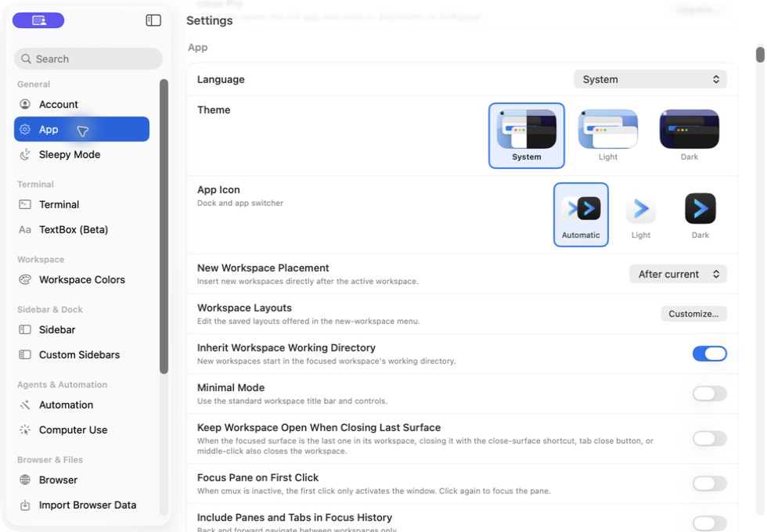Choose the Dark app icon
The image size is (767, 532).
[x=700, y=214]
